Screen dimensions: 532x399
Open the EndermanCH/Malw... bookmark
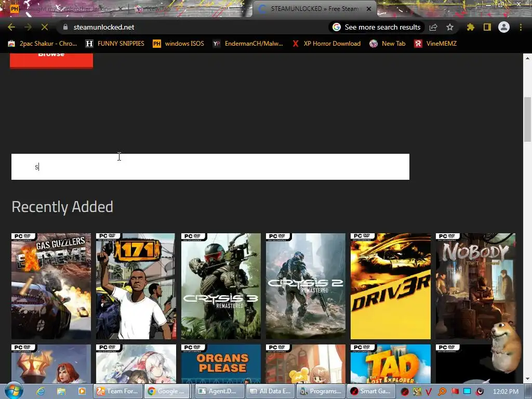[248, 44]
